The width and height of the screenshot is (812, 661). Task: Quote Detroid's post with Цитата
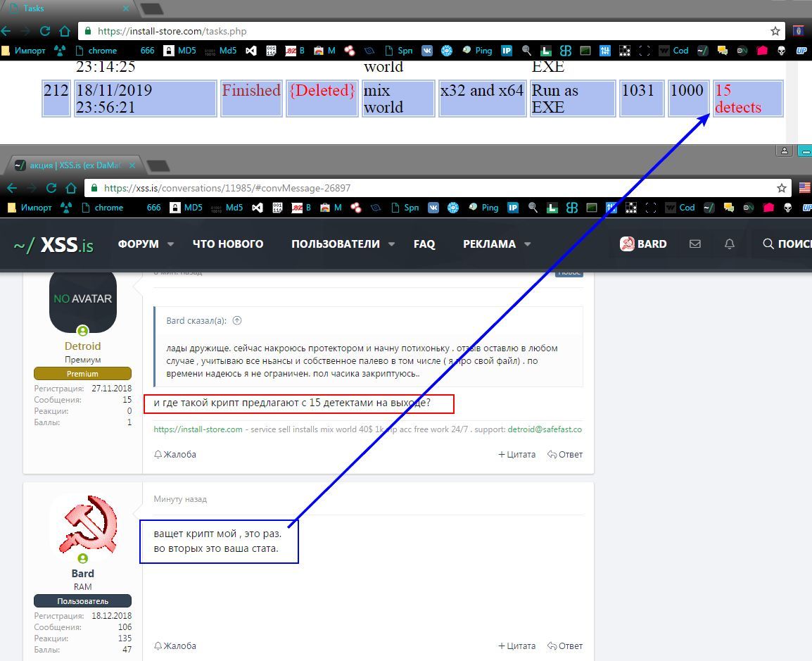(x=516, y=454)
